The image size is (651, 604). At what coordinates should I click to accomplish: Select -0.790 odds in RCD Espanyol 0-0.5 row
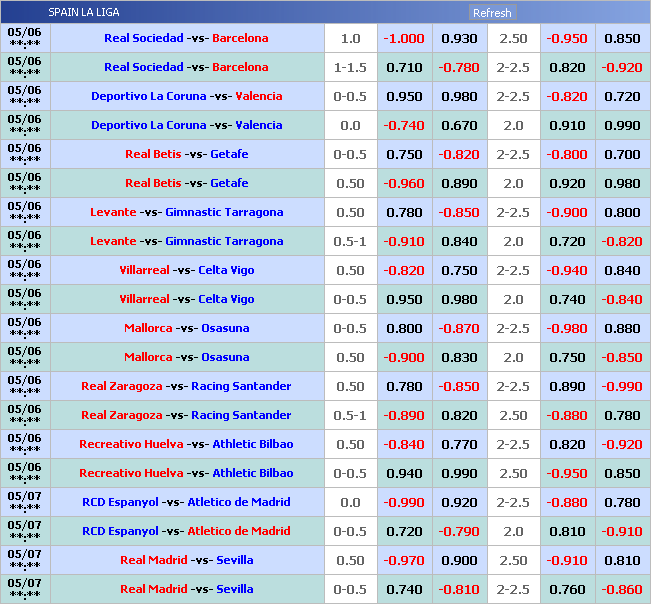(459, 532)
